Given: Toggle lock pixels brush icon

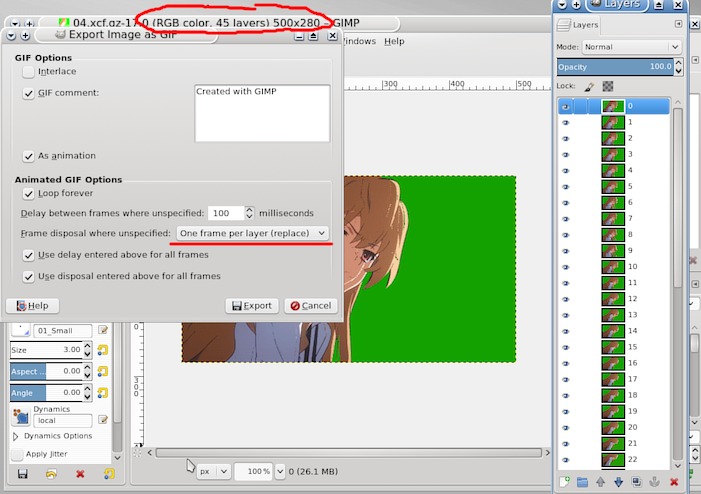Looking at the screenshot, I should pyautogui.click(x=589, y=86).
